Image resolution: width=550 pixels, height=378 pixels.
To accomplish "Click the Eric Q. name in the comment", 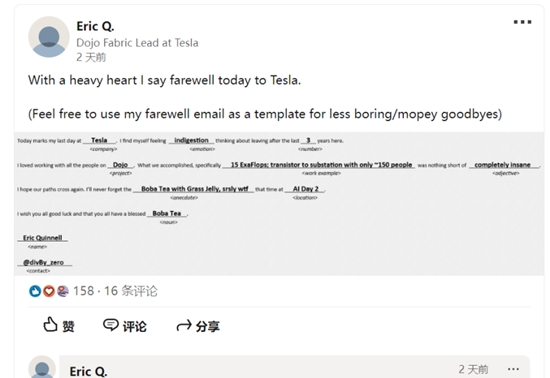I will [88, 371].
